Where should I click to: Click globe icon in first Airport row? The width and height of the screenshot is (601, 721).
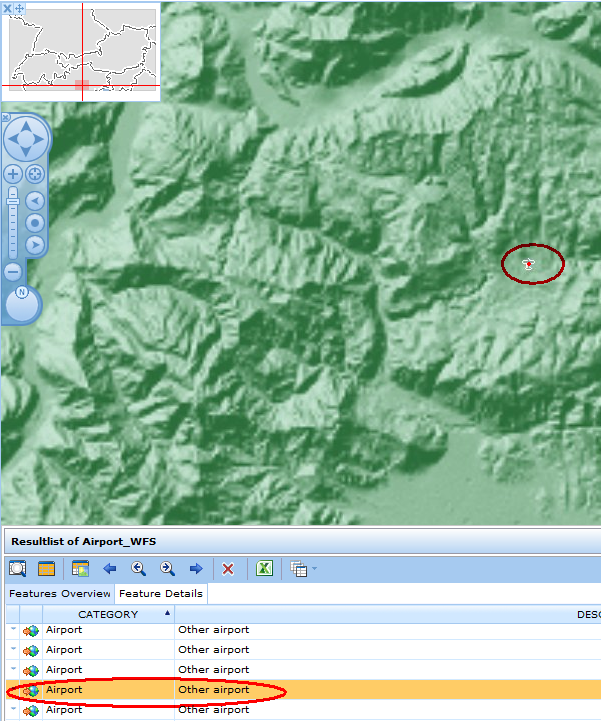[x=31, y=631]
